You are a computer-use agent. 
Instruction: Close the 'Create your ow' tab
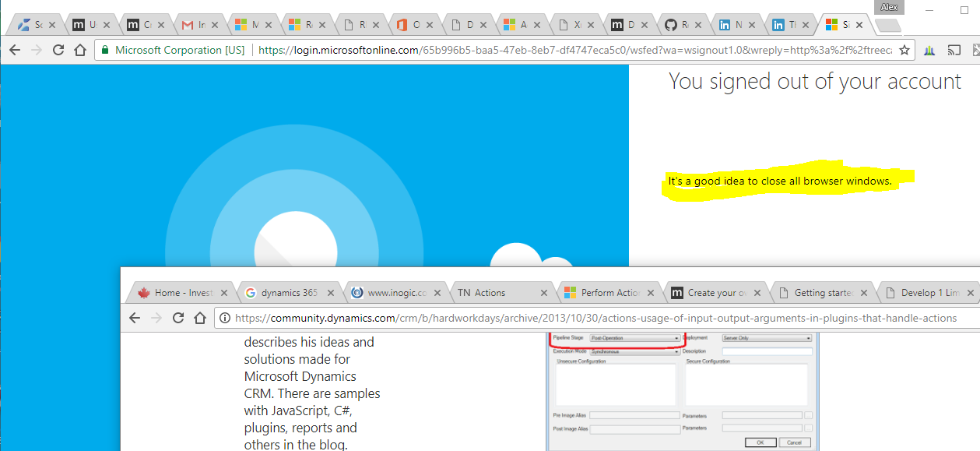point(758,294)
